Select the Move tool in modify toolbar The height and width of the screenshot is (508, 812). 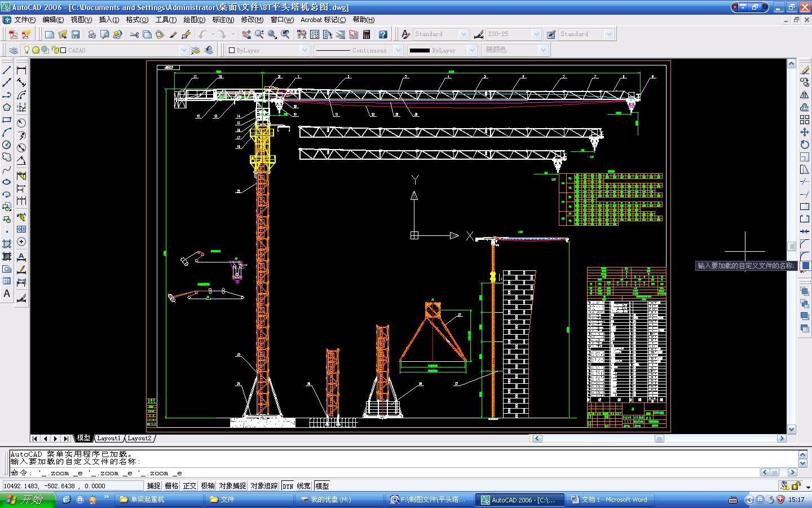point(805,132)
